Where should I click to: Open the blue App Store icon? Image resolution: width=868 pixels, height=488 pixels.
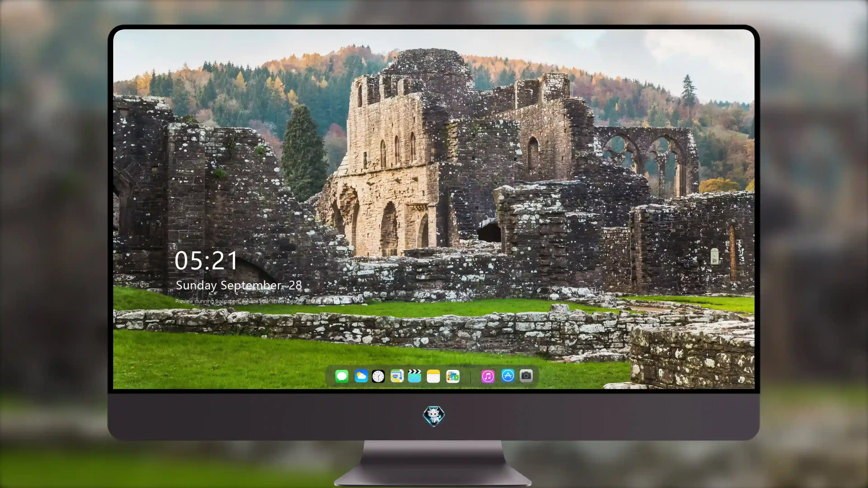[508, 375]
